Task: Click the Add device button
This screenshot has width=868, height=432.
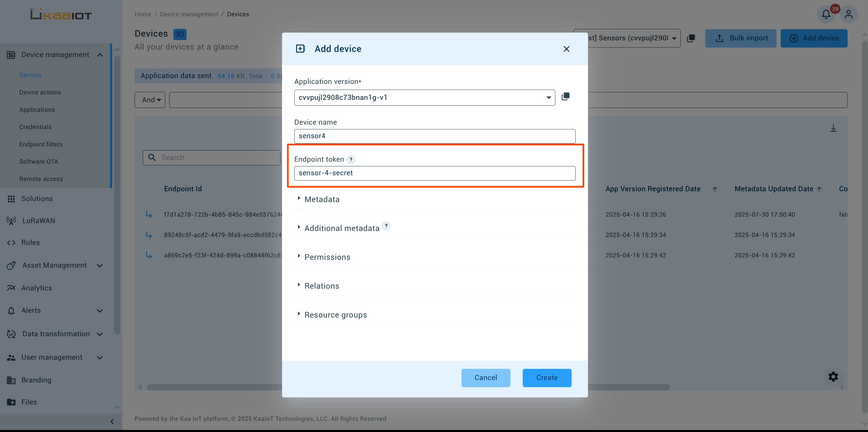Action: click(814, 38)
